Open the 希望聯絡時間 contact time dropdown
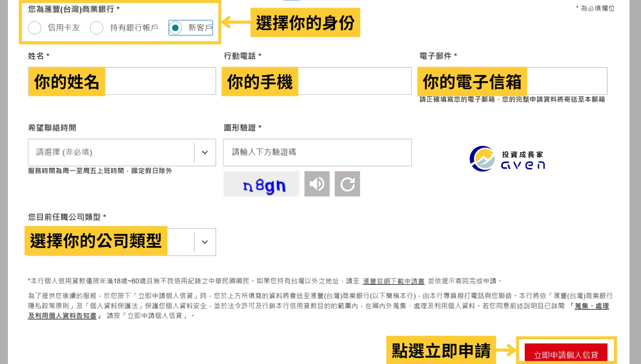 click(122, 153)
